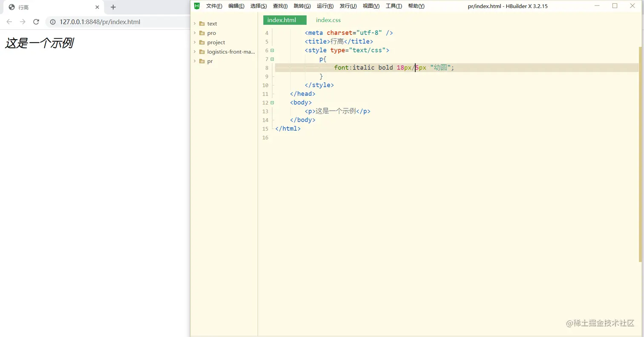The width and height of the screenshot is (644, 337).
Task: Collapse the p rule at line 7
Action: point(272,59)
